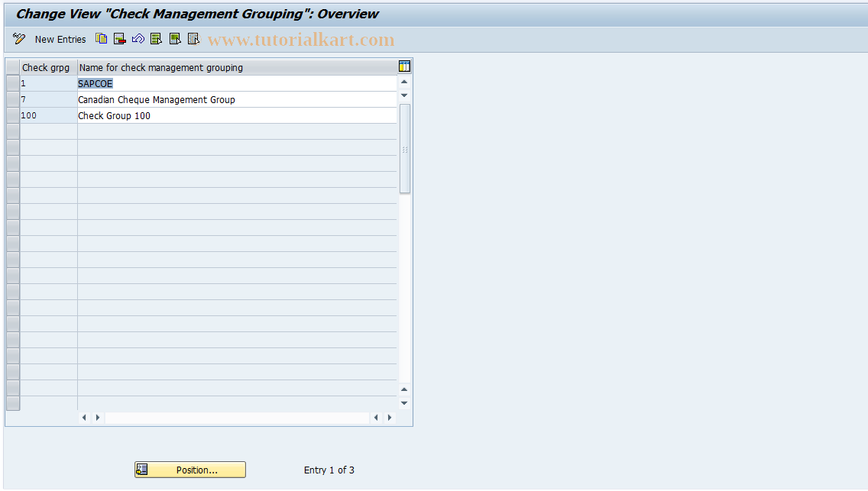Click the Check grpg column header
The width and height of the screenshot is (868, 491).
48,67
